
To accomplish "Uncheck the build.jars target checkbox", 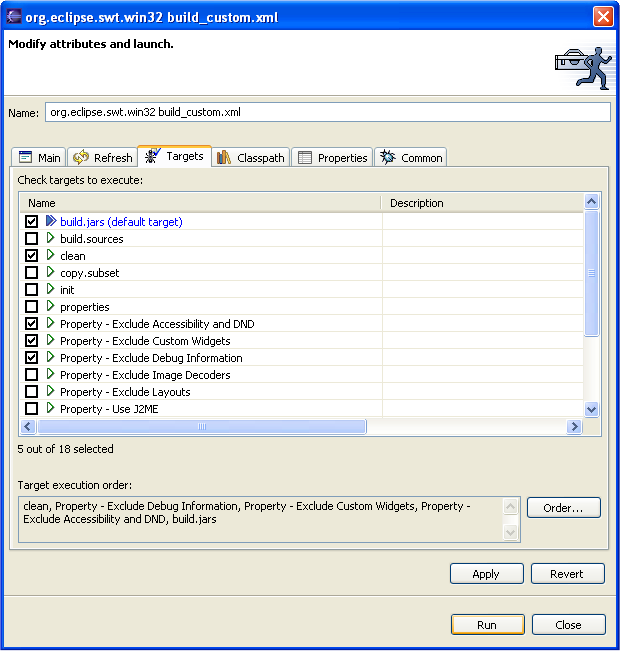I will point(31,222).
